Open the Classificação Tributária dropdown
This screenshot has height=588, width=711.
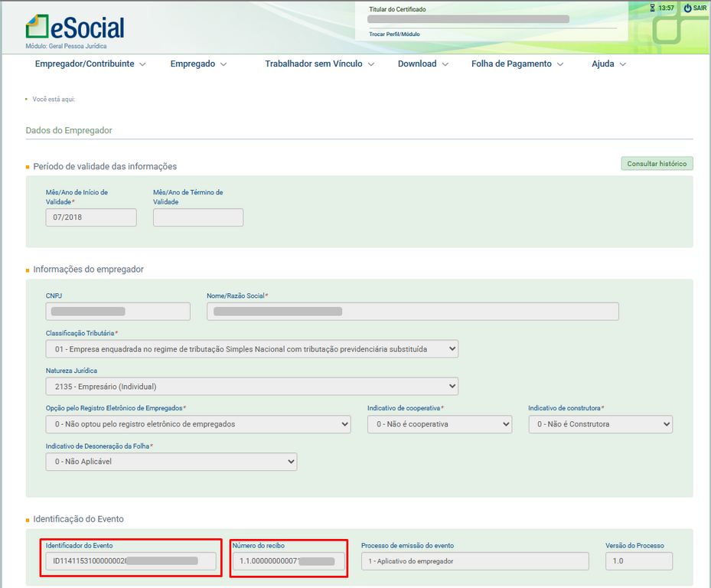(x=252, y=349)
